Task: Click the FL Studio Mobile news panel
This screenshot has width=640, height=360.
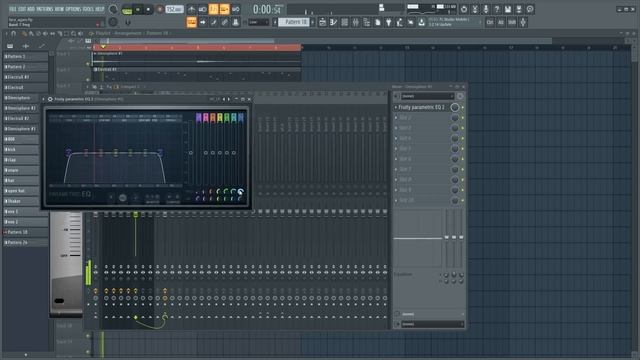Action: click(x=453, y=22)
